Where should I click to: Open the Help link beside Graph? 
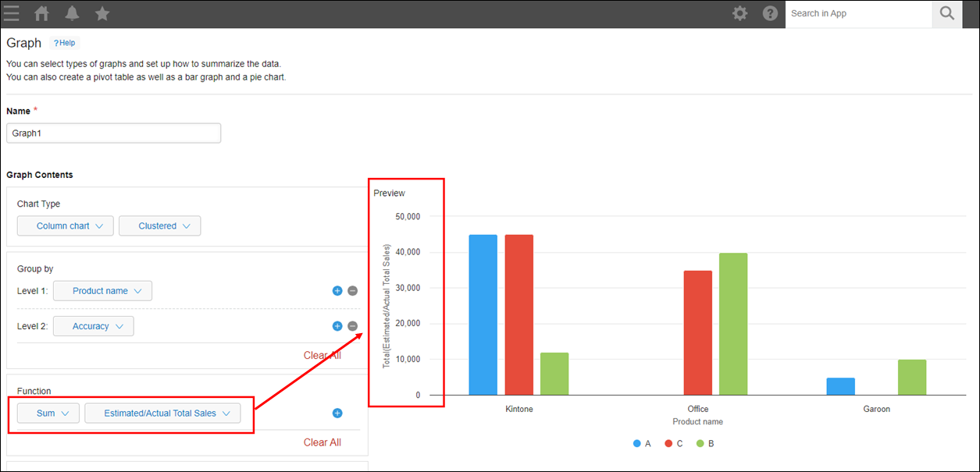point(64,43)
